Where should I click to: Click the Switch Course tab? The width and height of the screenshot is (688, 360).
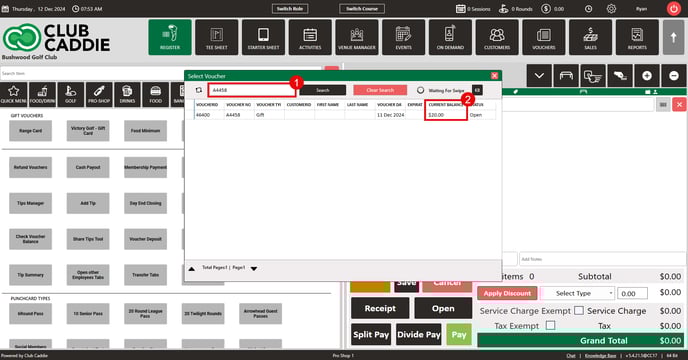362,8
